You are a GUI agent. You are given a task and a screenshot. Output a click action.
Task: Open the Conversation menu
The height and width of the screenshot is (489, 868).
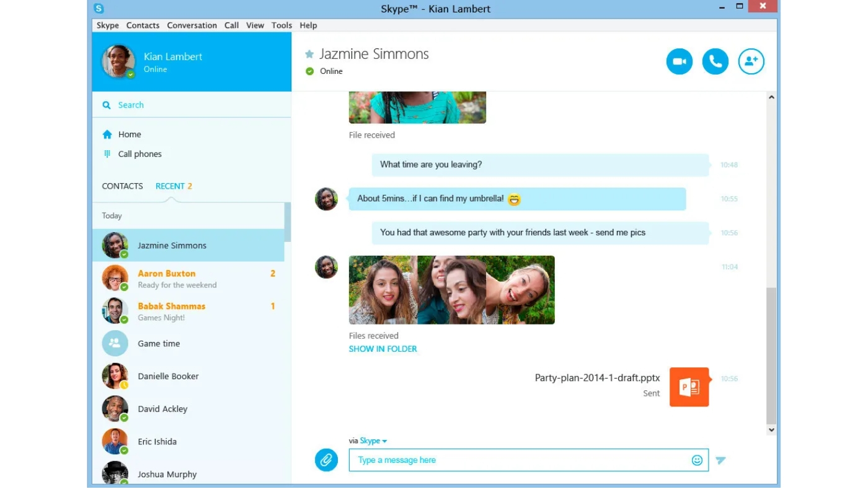192,25
